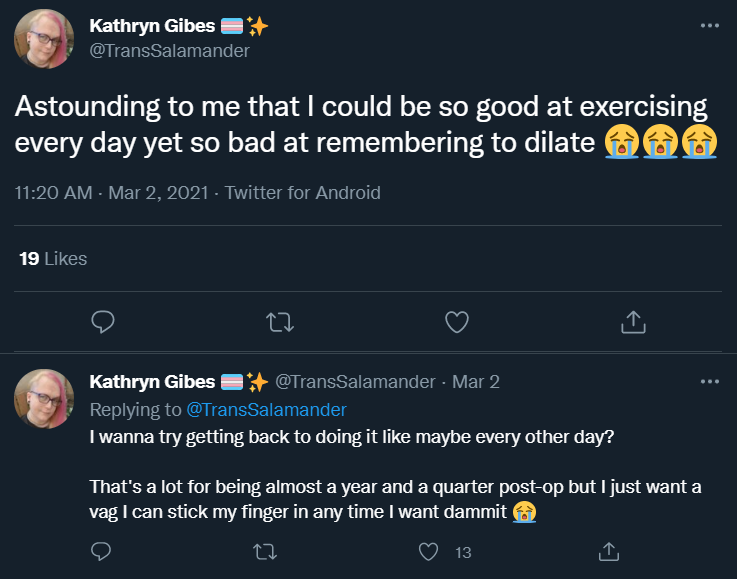
Task: Reply to the second tweet
Action: (x=101, y=551)
